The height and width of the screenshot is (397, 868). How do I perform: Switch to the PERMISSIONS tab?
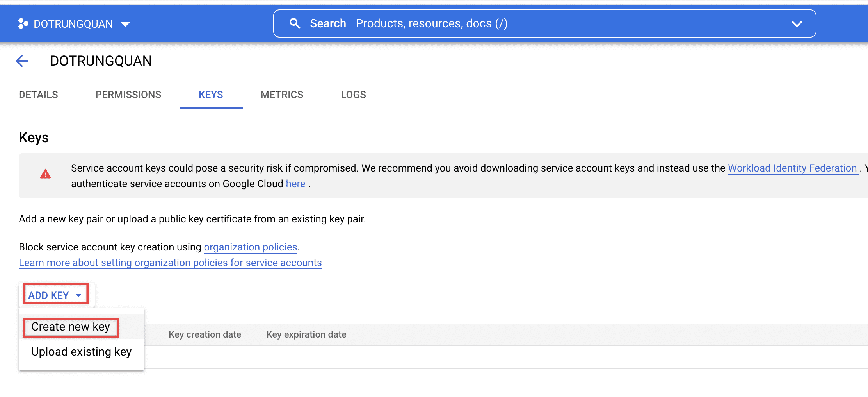(128, 95)
